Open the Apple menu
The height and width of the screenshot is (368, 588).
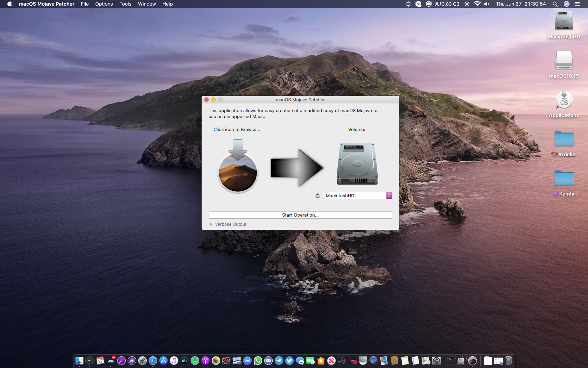click(9, 4)
